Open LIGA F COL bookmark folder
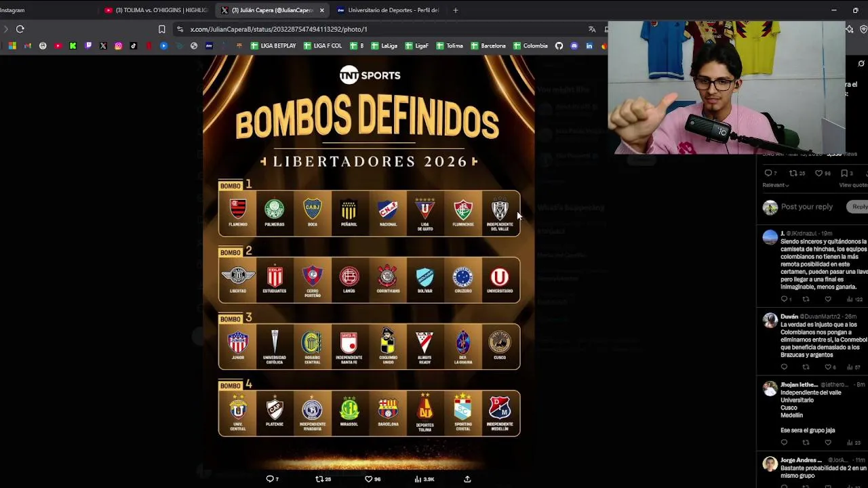 point(323,46)
